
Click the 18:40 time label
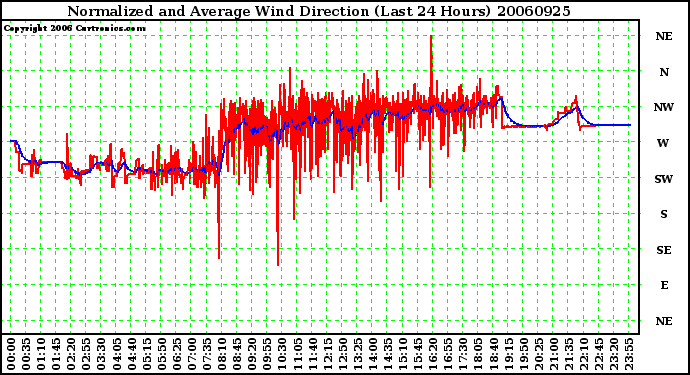point(493,354)
